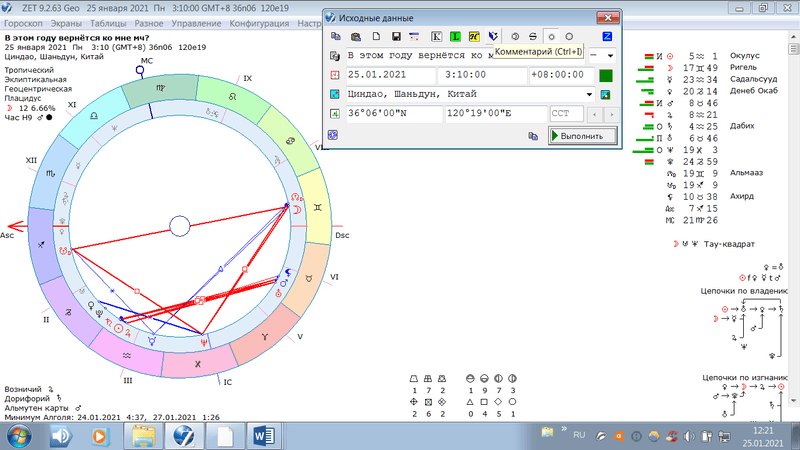Click the save (floppy disk) icon
The height and width of the screenshot is (450, 800).
click(396, 36)
